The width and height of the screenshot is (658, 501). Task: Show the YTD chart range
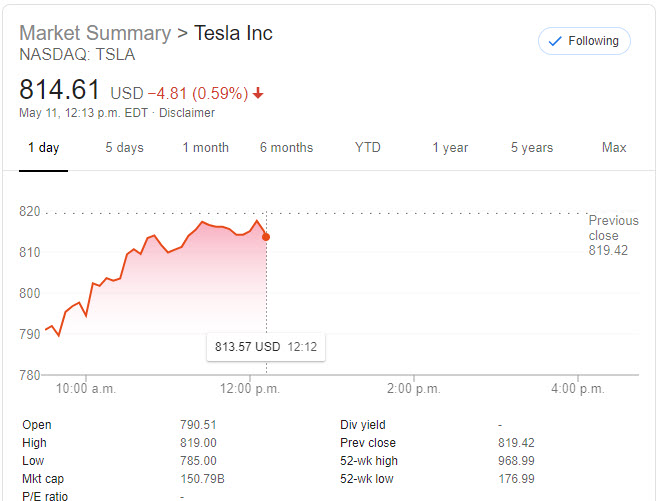[367, 148]
